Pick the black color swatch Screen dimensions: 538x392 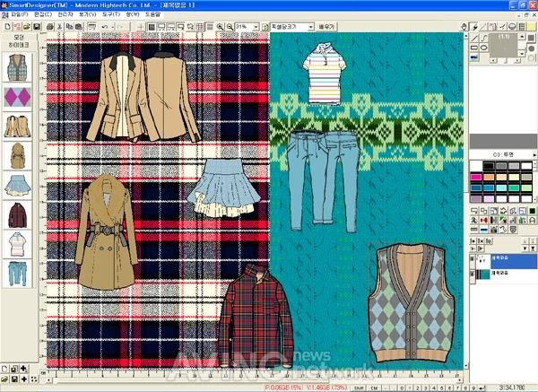(x=489, y=166)
